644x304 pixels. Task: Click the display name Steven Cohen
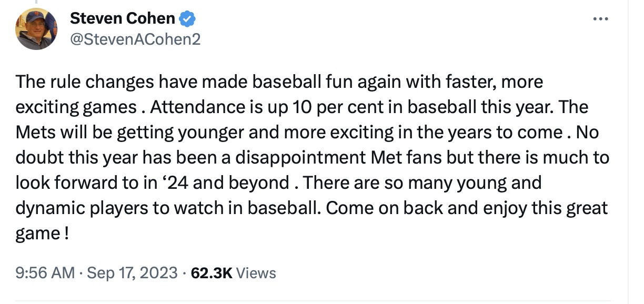click(x=122, y=19)
